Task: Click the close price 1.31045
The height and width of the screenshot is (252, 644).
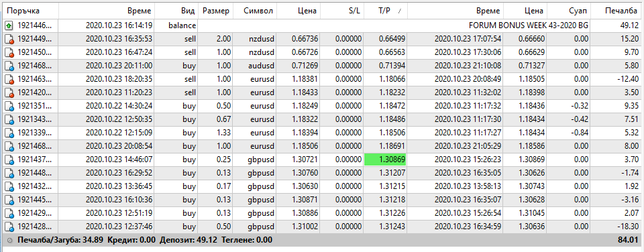Action: click(x=532, y=213)
